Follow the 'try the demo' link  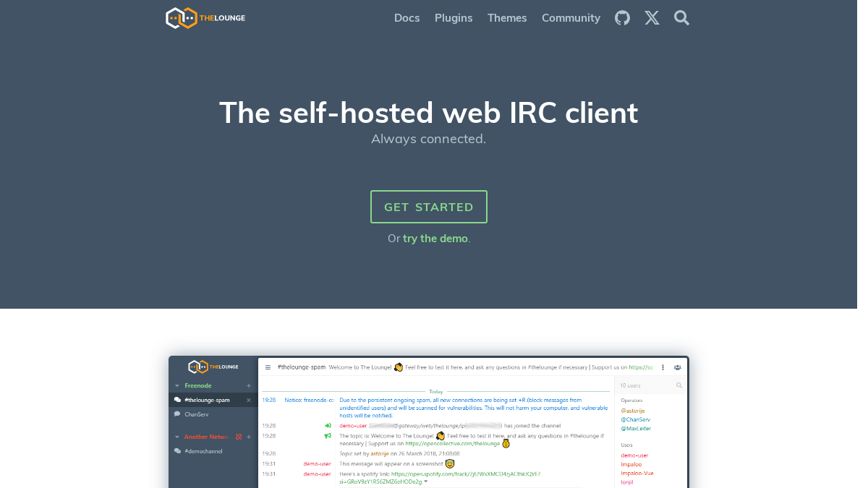[435, 239]
